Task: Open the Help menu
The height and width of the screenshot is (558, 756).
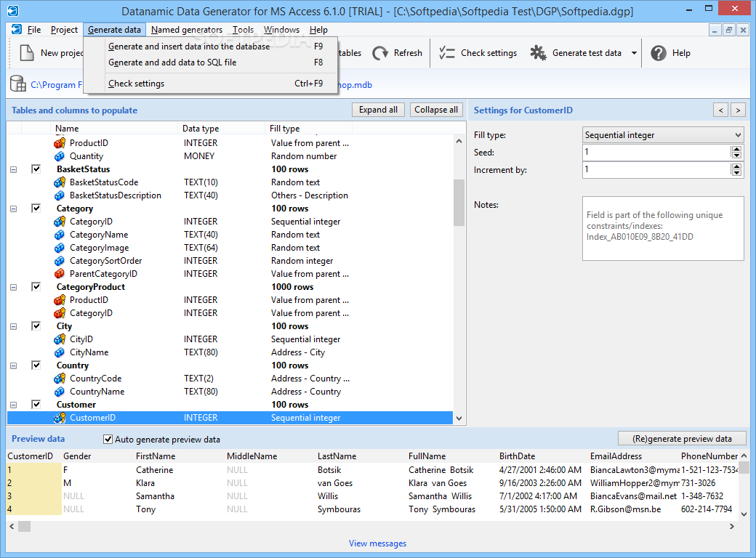Action: tap(318, 30)
